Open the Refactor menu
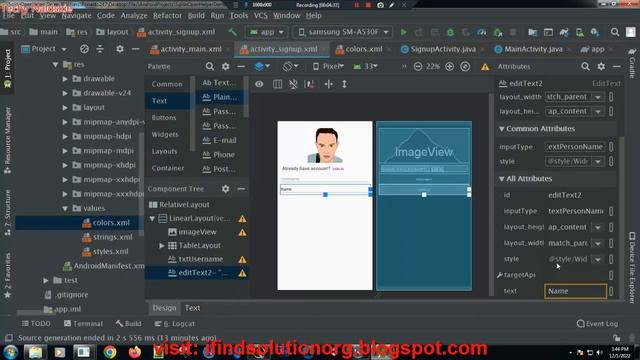640x360 pixels. pos(167,16)
